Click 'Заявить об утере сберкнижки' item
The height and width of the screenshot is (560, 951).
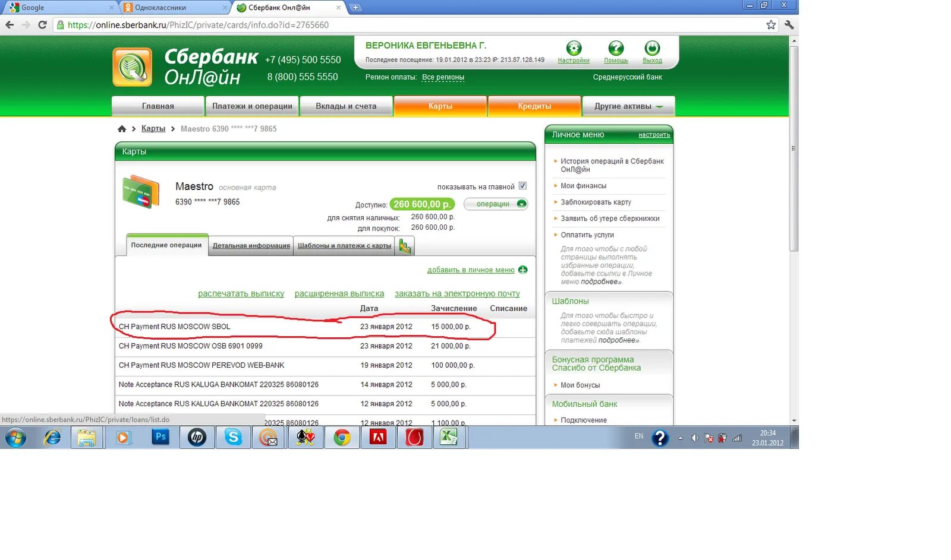(610, 219)
